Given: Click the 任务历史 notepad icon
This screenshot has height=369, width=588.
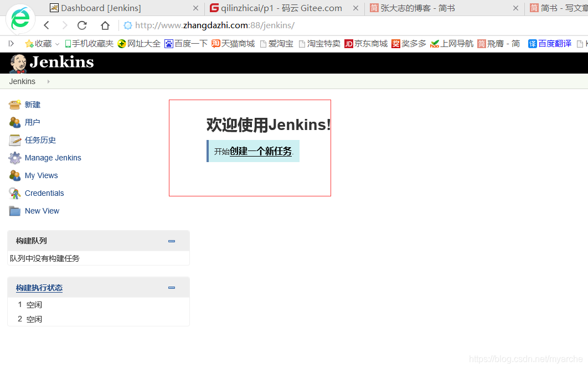Looking at the screenshot, I should (14, 140).
